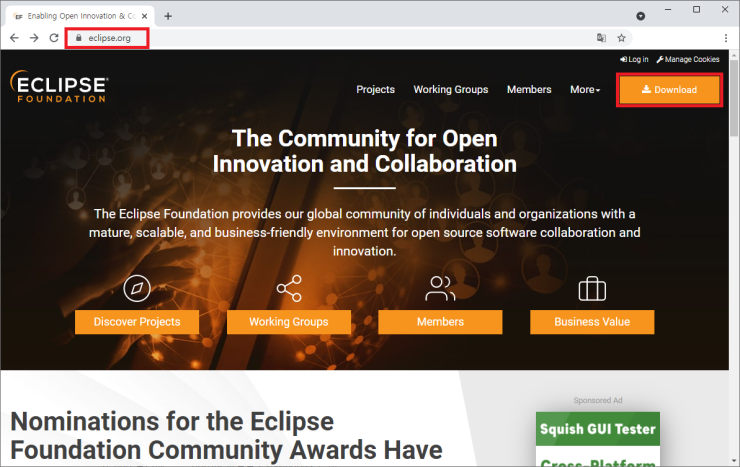Click the share icon above Working Groups
This screenshot has height=467, width=740.
288,290
